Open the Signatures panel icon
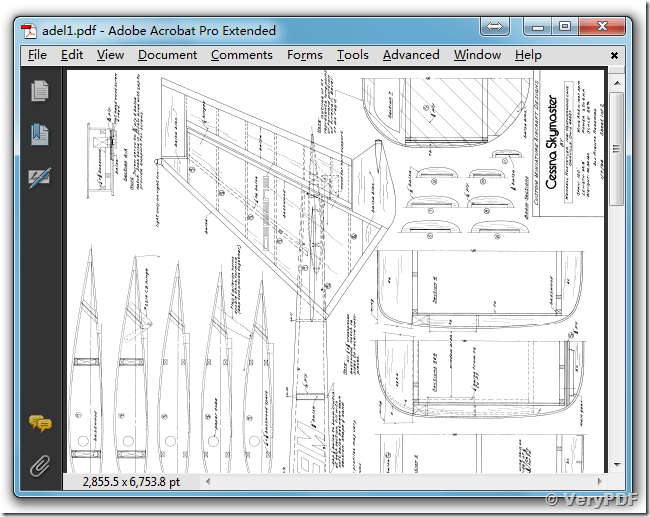650x517 pixels. [x=40, y=178]
